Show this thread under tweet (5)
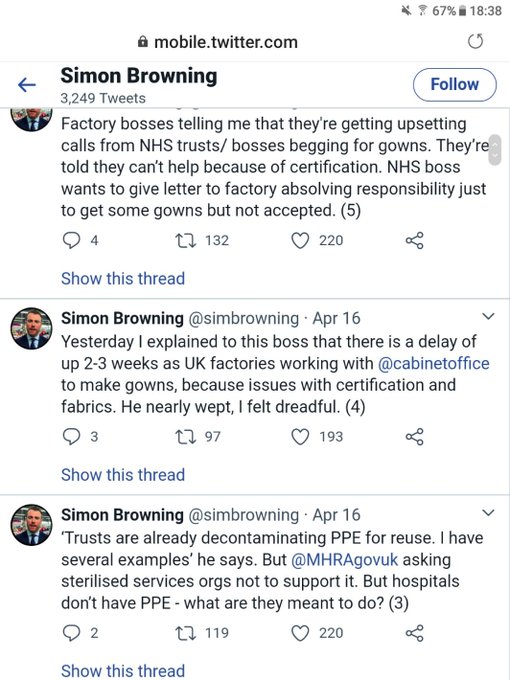510x680 pixels. pyautogui.click(x=123, y=278)
